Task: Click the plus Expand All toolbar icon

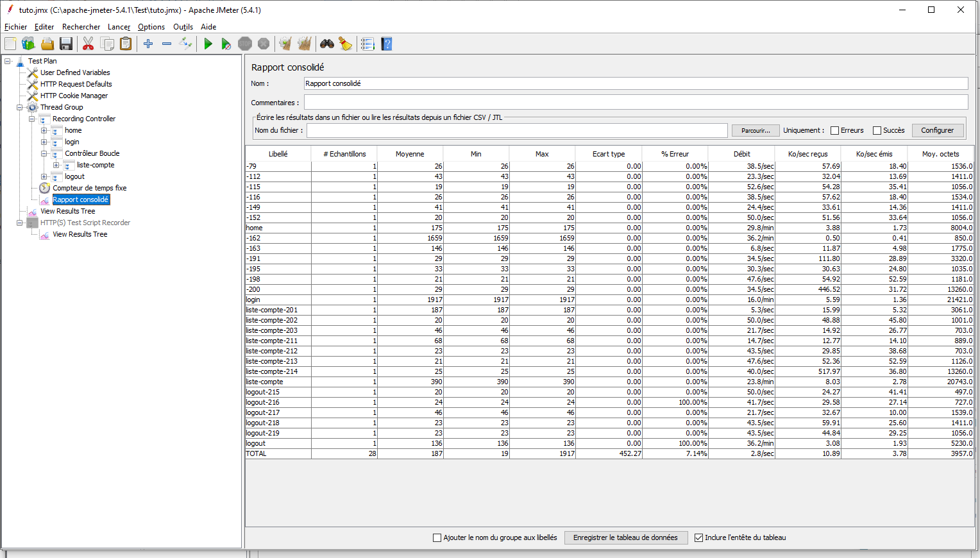Action: point(148,44)
